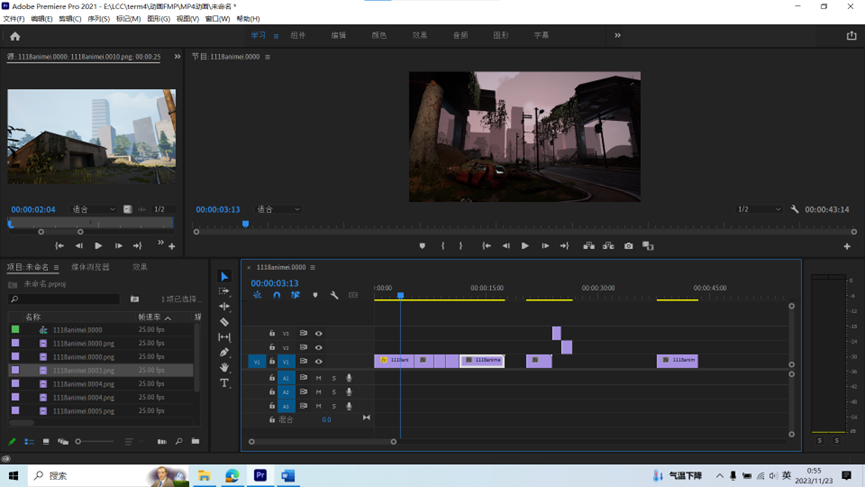Open Premiere Pro from the taskbar

260,475
